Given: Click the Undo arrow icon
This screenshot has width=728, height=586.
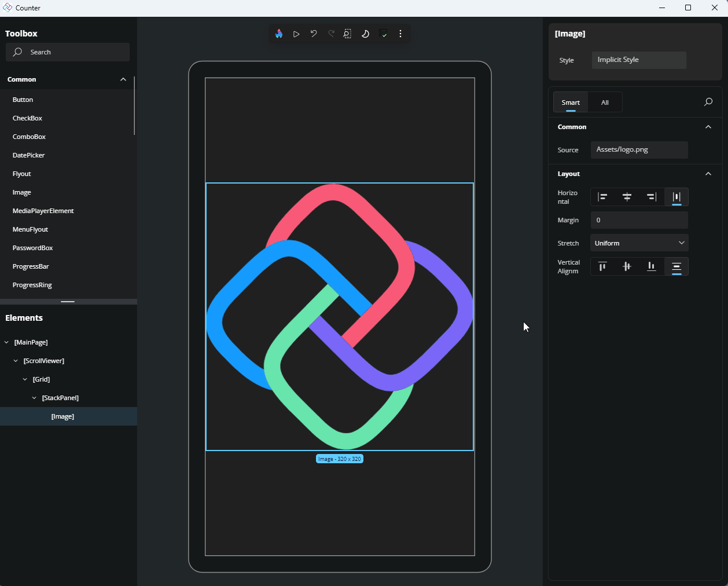Looking at the screenshot, I should click(314, 34).
